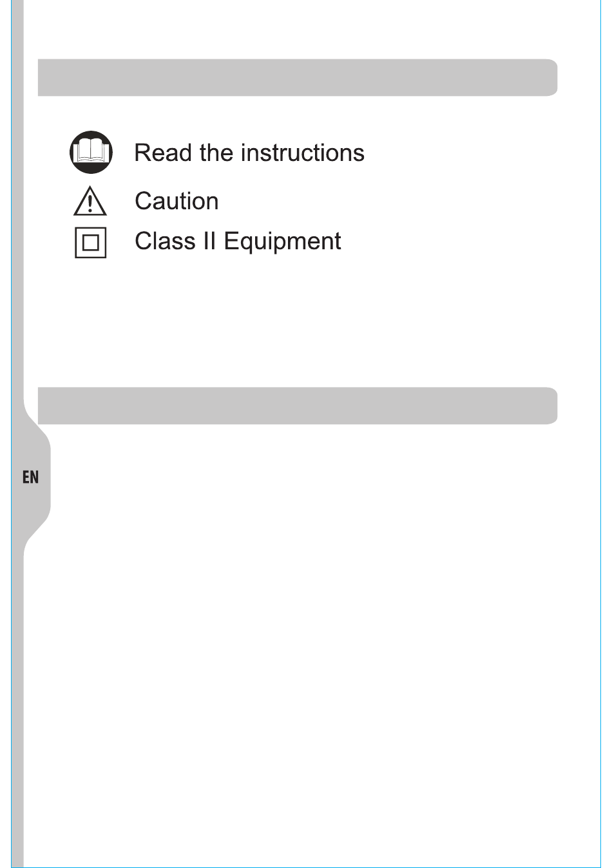Select the caution warning triangle icon
Image resolution: width=612 pixels, height=868 pixels.
pos(90,201)
